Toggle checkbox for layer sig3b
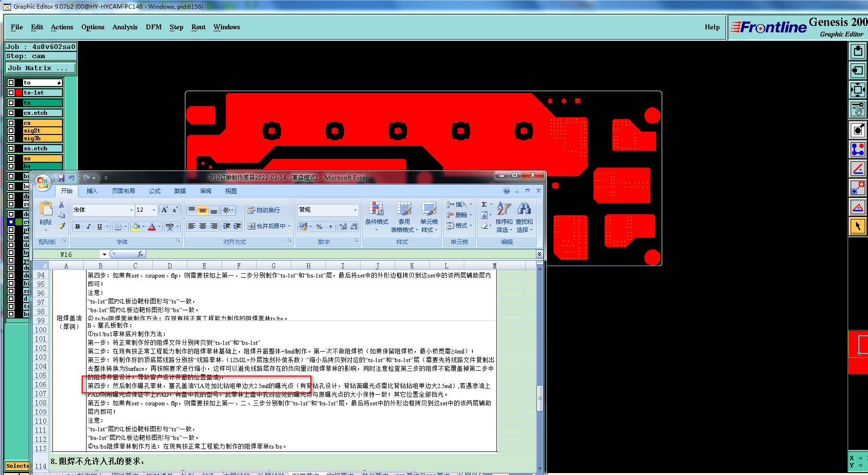The width and height of the screenshot is (868, 475). pyautogui.click(x=11, y=138)
